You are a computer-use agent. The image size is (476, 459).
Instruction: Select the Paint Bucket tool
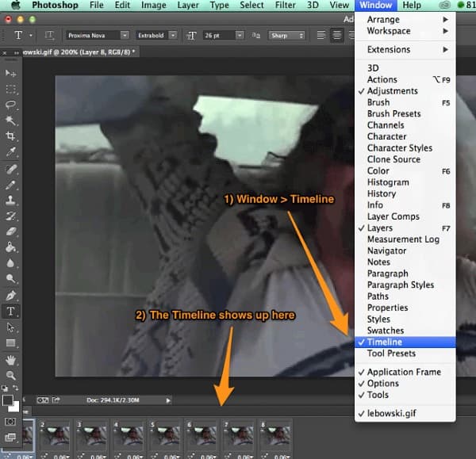pos(10,247)
